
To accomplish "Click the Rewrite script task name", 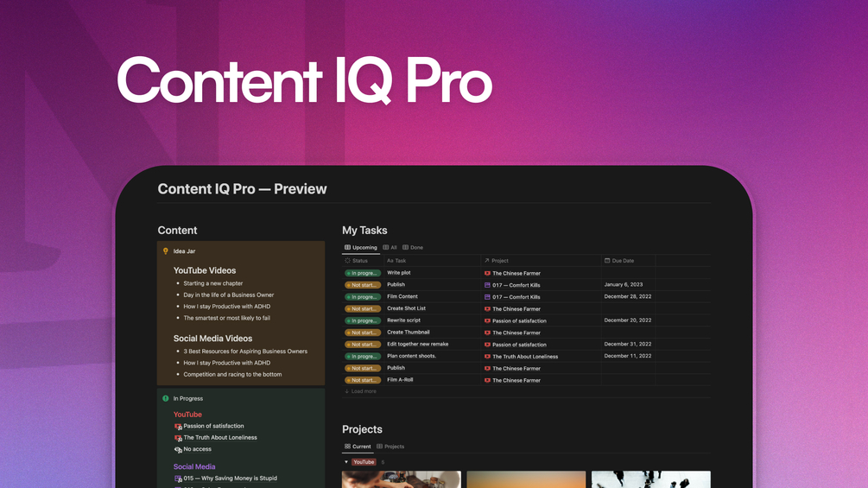I will pos(403,320).
